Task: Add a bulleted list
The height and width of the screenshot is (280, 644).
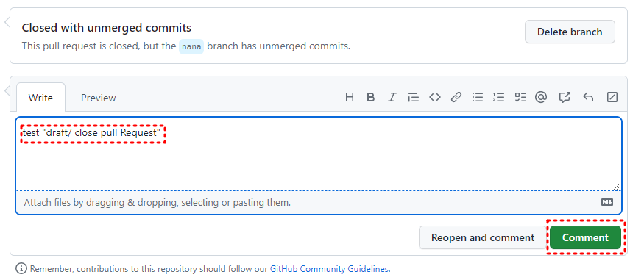Action: 477,97
